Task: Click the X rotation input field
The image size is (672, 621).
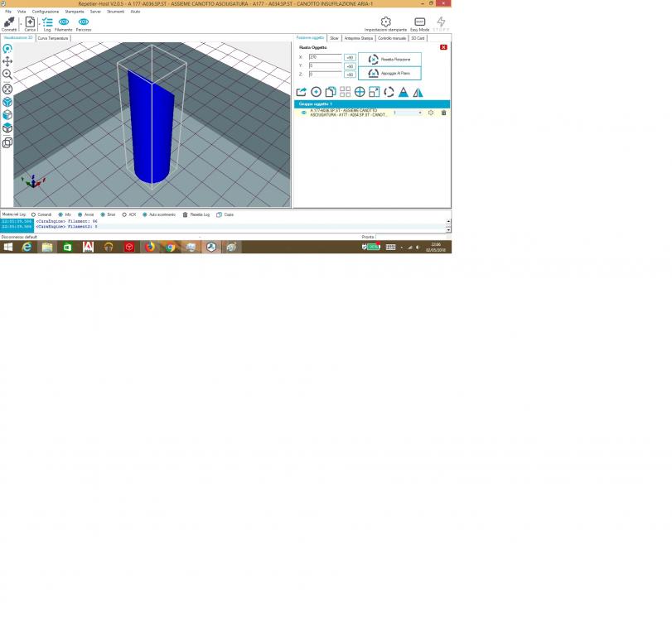Action: (325, 57)
